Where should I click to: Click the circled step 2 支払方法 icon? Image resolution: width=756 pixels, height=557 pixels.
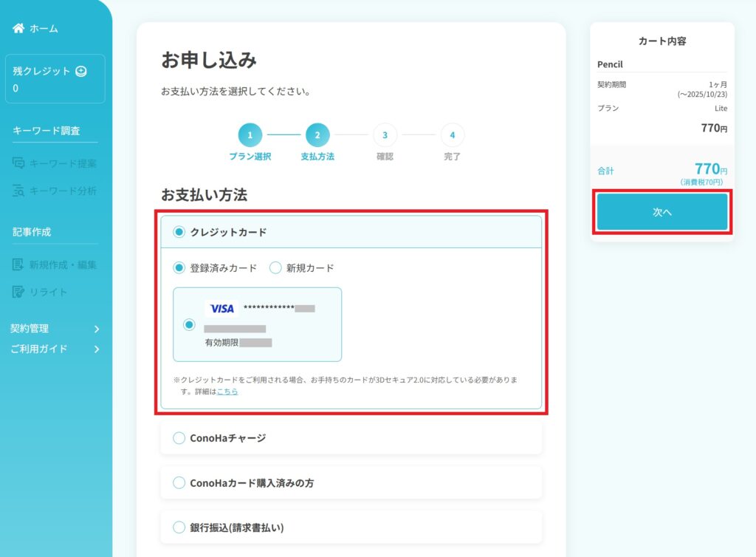click(317, 135)
